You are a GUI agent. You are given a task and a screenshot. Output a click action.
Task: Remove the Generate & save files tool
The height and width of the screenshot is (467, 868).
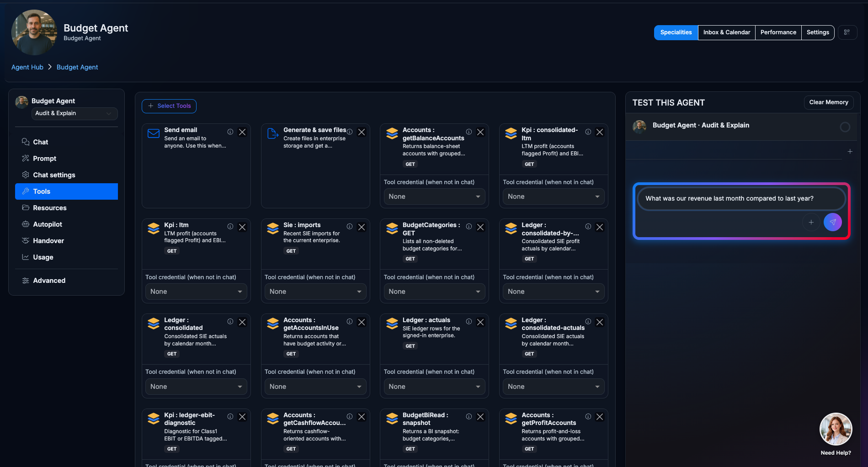point(362,132)
